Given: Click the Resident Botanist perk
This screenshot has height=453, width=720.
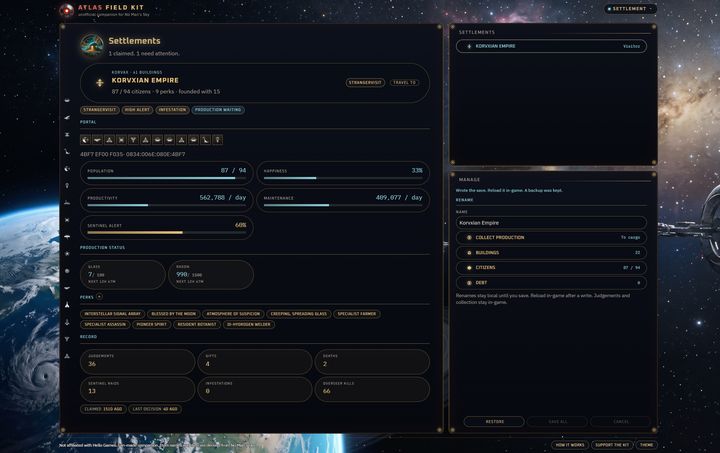Looking at the screenshot, I should pyautogui.click(x=197, y=324).
